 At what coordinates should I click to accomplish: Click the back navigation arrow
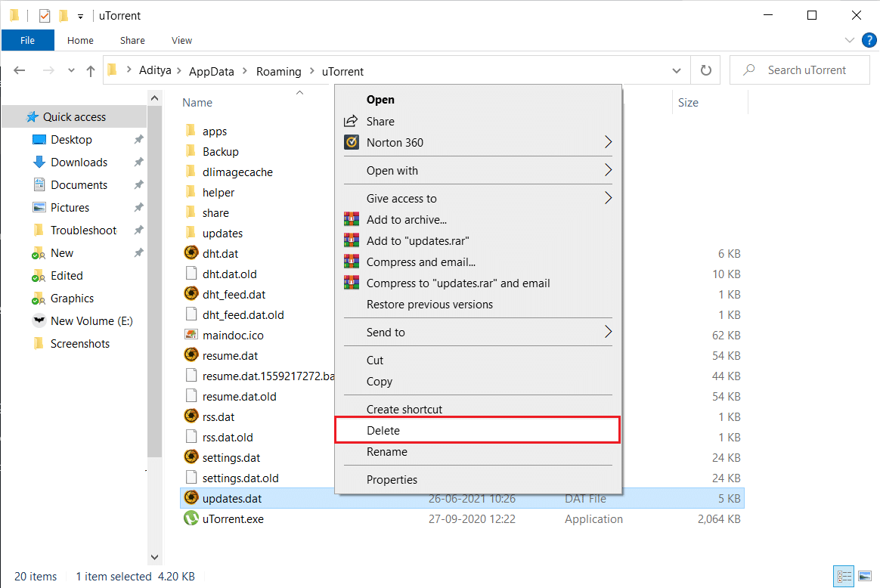tap(19, 70)
